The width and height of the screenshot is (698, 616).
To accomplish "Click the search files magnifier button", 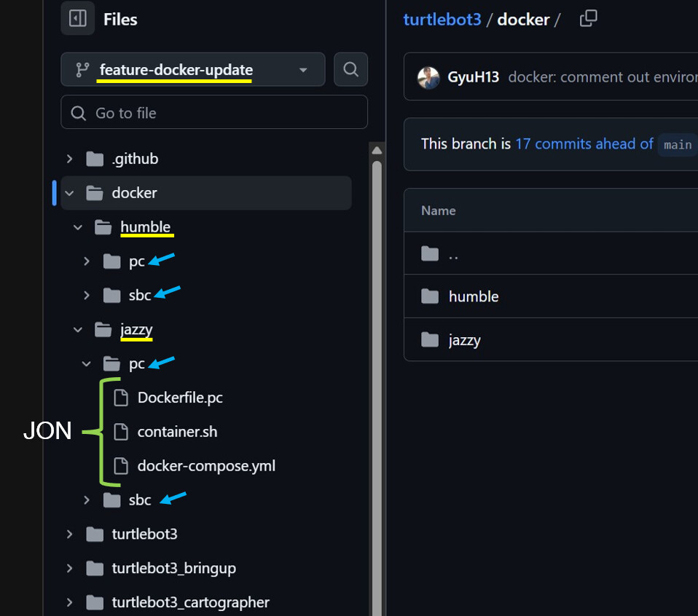I will (x=350, y=70).
